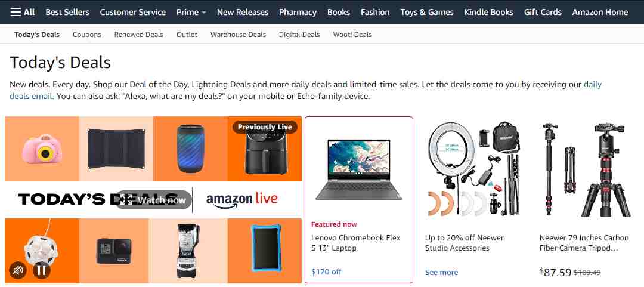Open the Best Sellers menu item
Image resolution: width=644 pixels, height=287 pixels.
67,12
